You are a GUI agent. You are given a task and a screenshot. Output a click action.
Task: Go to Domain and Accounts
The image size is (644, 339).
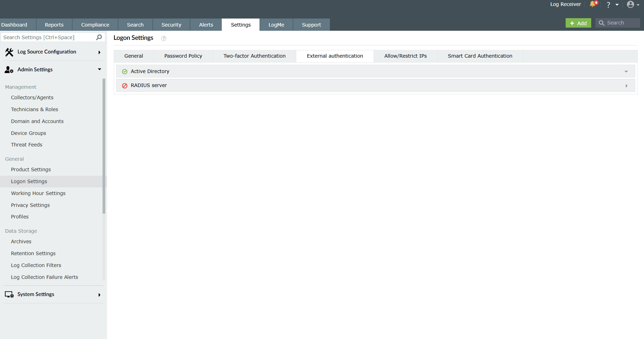coord(37,122)
